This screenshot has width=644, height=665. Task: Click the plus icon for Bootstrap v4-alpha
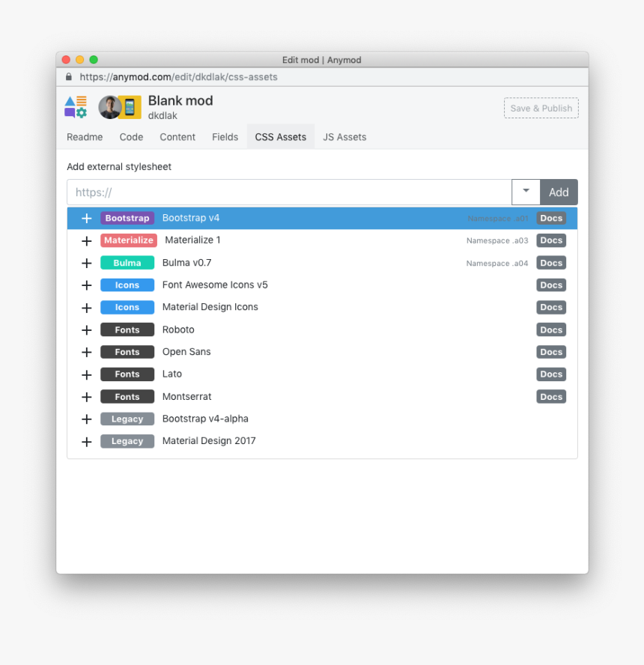[x=86, y=419]
